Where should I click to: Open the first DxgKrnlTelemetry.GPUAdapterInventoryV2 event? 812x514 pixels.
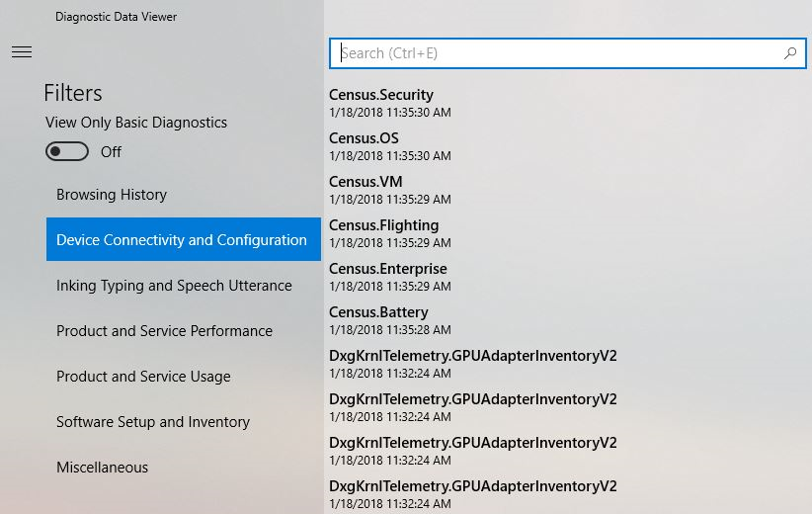tap(472, 364)
